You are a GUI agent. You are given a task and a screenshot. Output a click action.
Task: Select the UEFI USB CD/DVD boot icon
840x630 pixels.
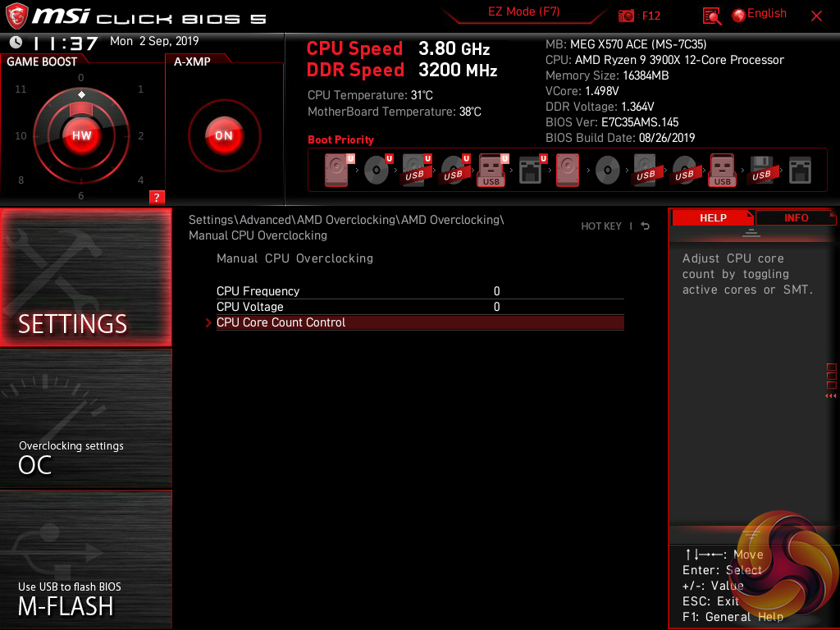click(x=454, y=171)
